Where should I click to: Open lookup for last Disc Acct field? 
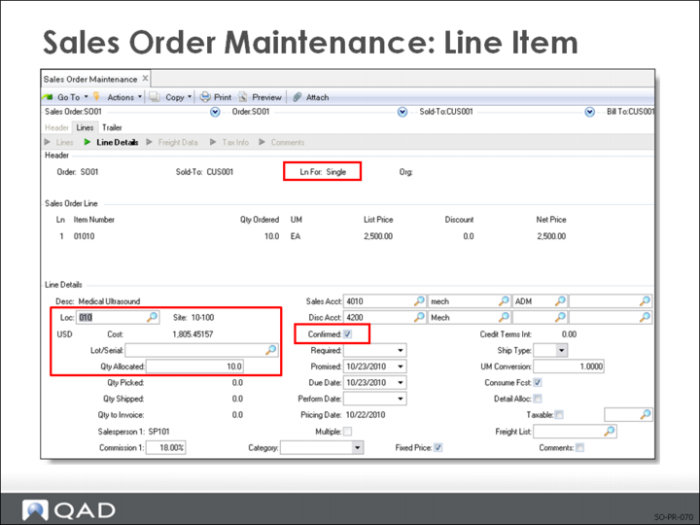pos(645,317)
